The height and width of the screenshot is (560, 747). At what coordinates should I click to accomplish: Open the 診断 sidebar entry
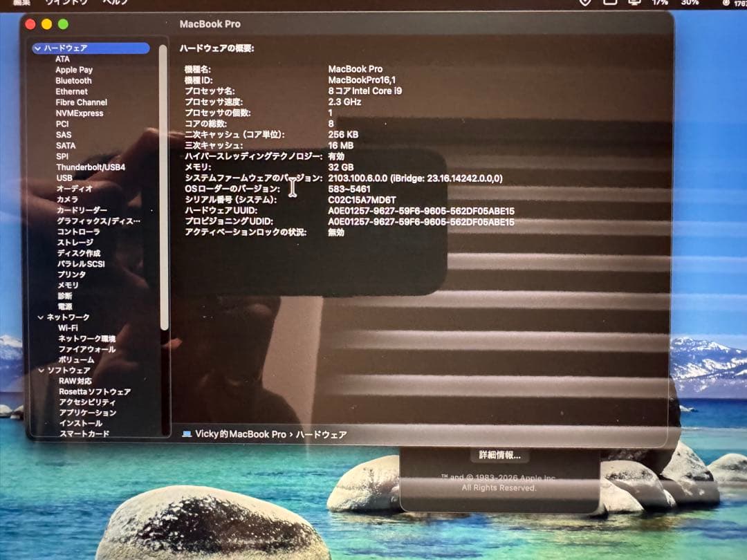tap(65, 296)
